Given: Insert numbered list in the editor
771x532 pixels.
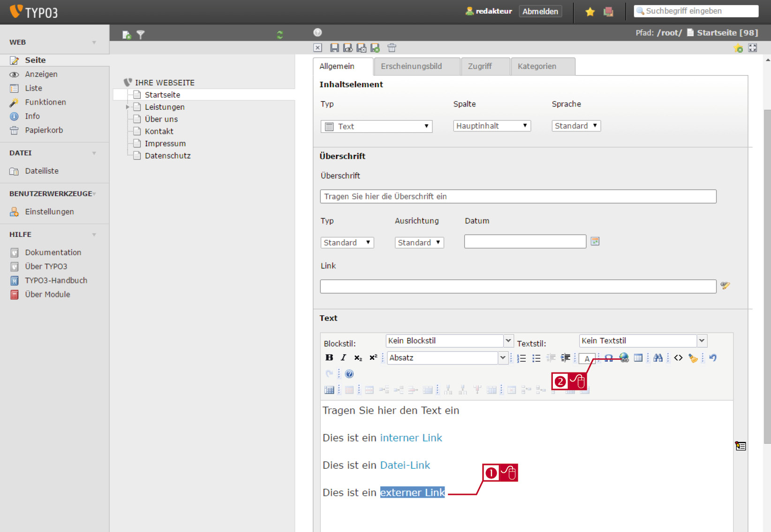Looking at the screenshot, I should [521, 358].
